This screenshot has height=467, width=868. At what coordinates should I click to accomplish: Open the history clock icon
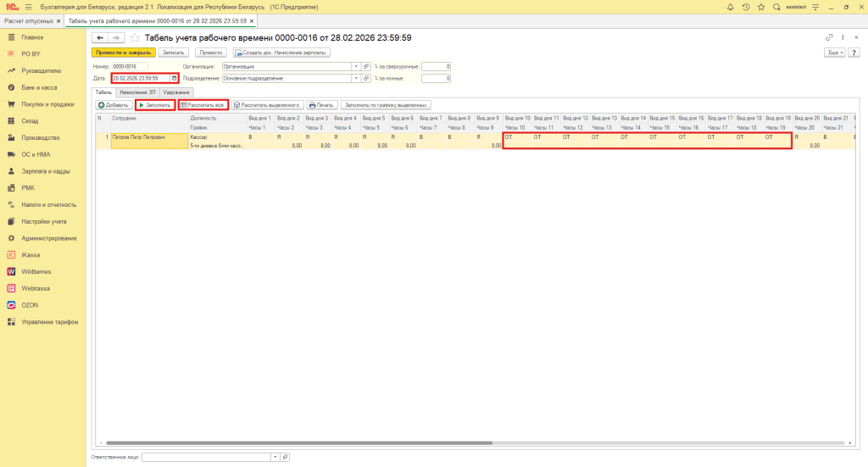pos(746,7)
